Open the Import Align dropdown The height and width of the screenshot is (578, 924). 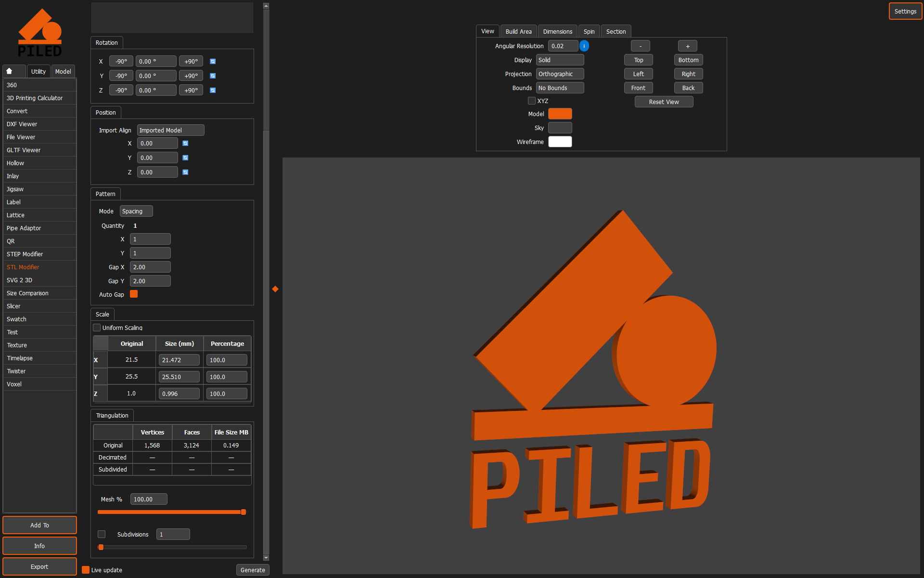tap(171, 131)
